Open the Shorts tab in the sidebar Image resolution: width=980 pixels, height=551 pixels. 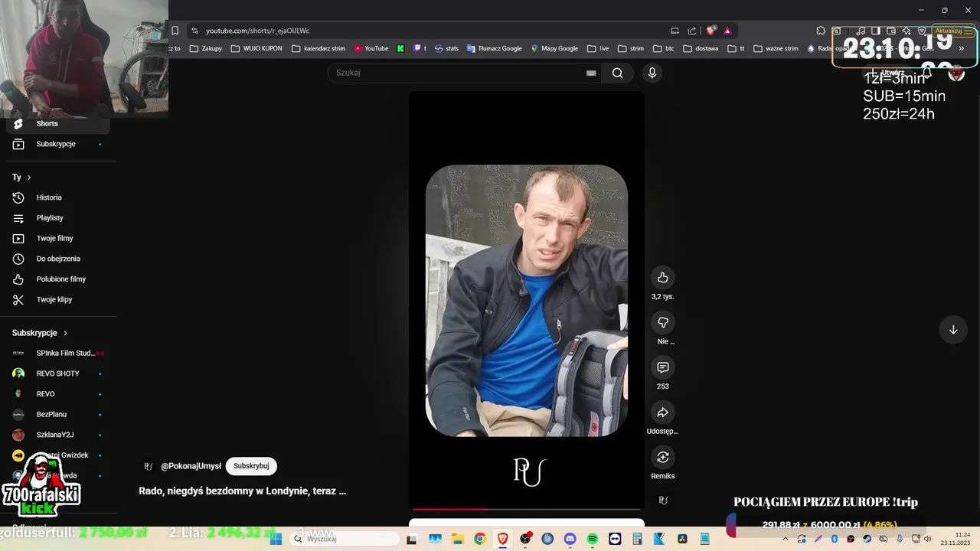click(x=58, y=123)
